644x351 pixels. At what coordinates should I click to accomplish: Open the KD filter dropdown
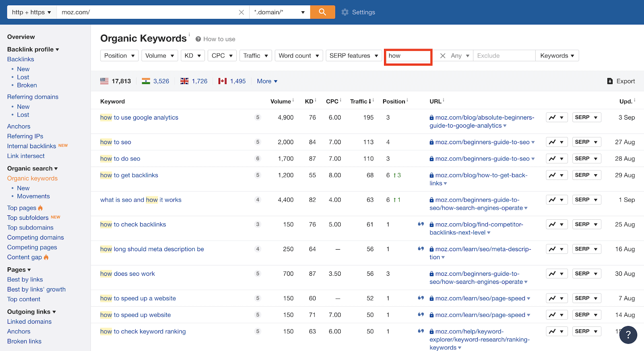[193, 56]
